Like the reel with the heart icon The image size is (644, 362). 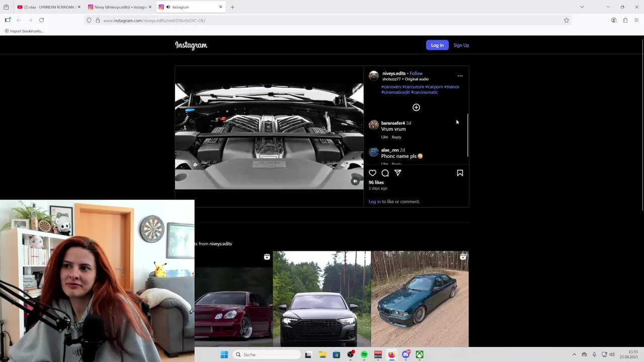pos(372,173)
